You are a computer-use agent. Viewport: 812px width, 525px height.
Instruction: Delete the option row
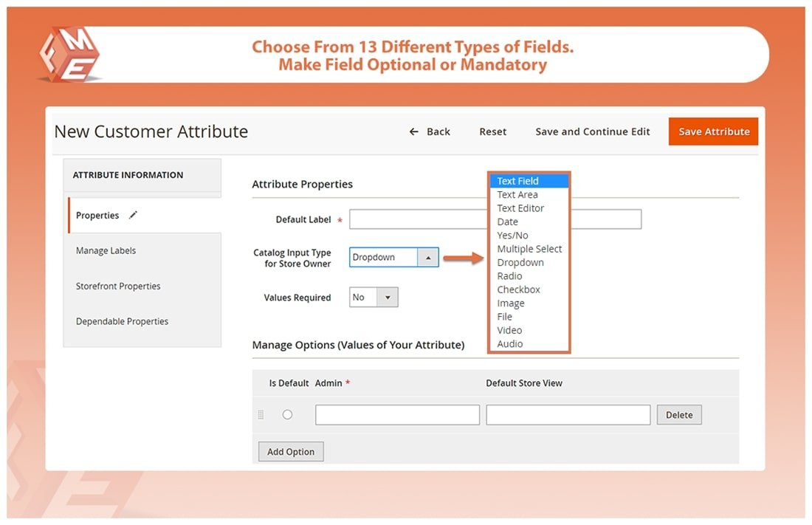coord(678,415)
